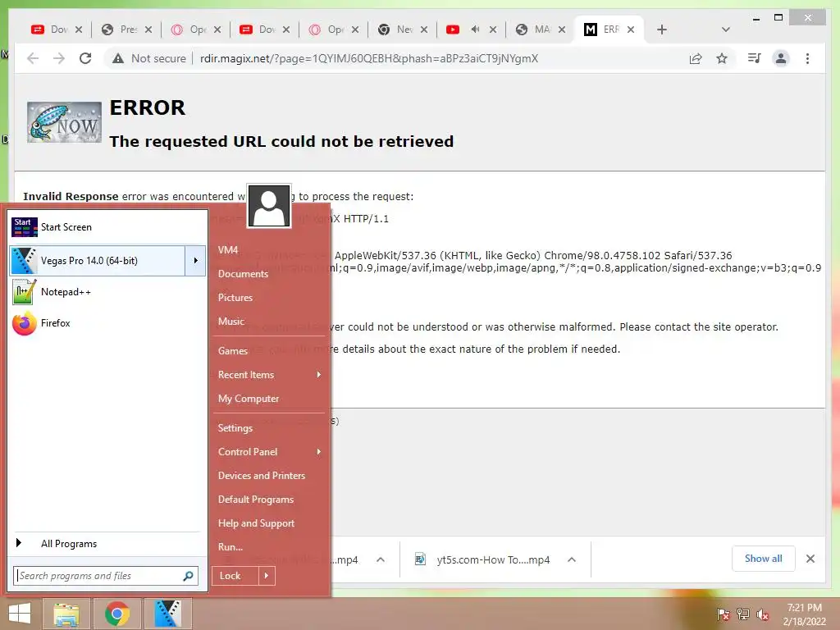The width and height of the screenshot is (840, 630).
Task: Open File Explorer from the taskbar
Action: pos(66,614)
